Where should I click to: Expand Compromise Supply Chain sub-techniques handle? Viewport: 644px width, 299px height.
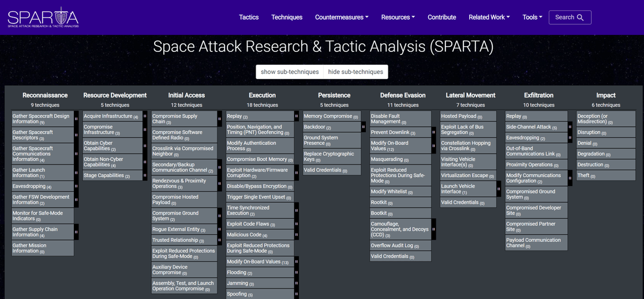pyautogui.click(x=219, y=119)
